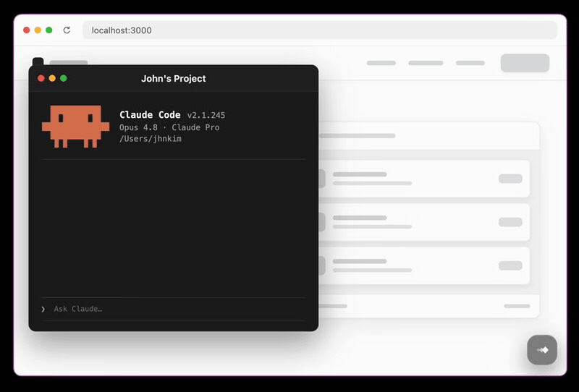Select the Claude Code title text
This screenshot has height=392, width=579.
click(150, 115)
